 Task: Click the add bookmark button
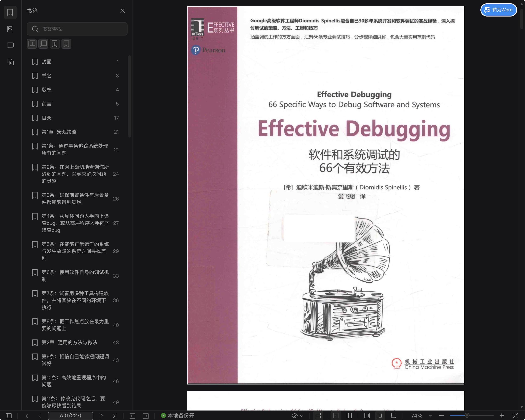(x=55, y=44)
